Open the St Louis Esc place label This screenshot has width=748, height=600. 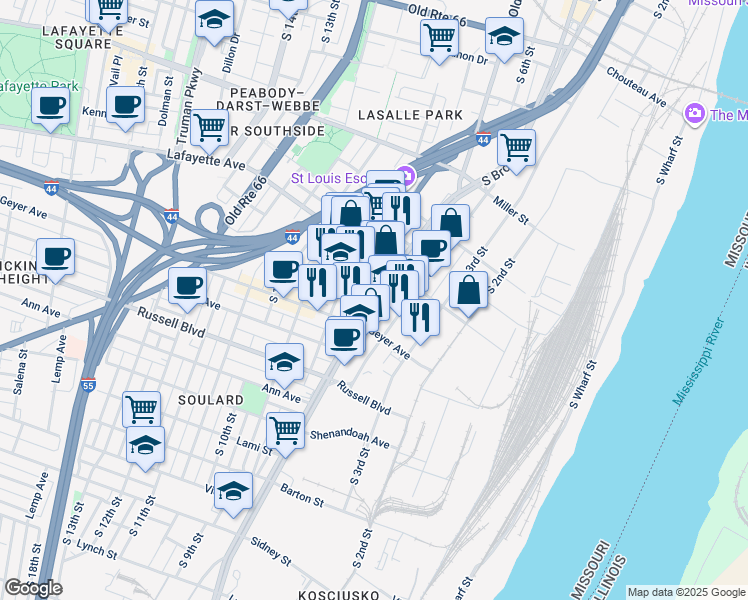click(x=329, y=178)
